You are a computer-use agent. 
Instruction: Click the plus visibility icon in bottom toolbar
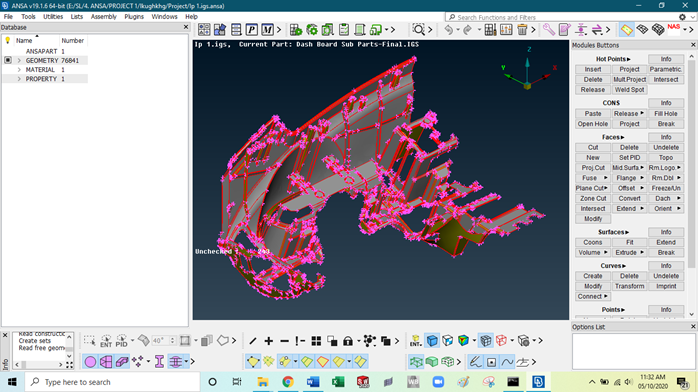[x=268, y=341]
